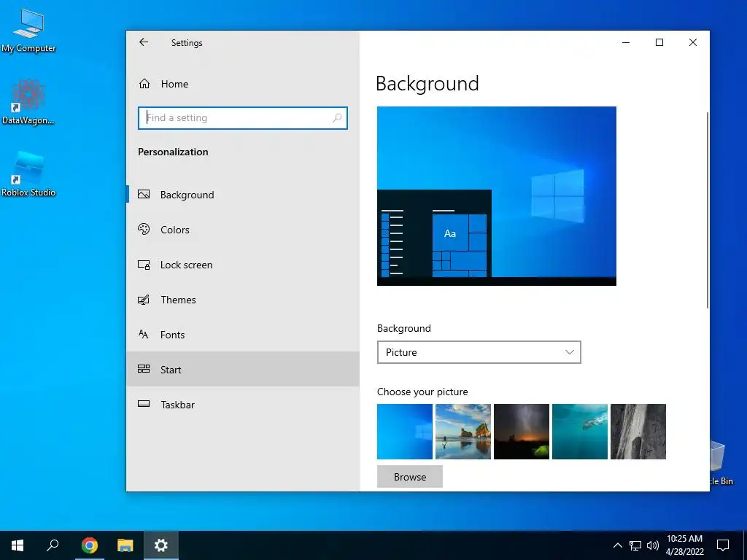Screen dimensions: 747x560
Task: Click the Taskbar icon in the sidebar
Action: 144,404
